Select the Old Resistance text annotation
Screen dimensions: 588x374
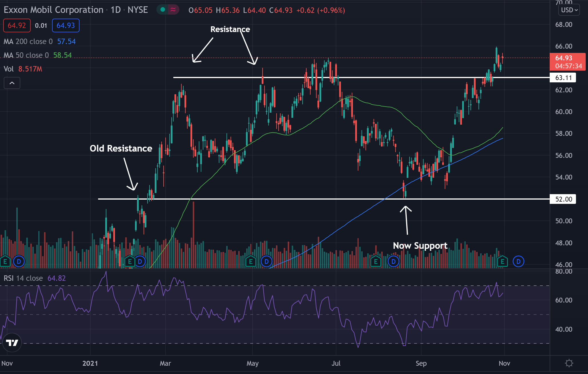pyautogui.click(x=121, y=148)
